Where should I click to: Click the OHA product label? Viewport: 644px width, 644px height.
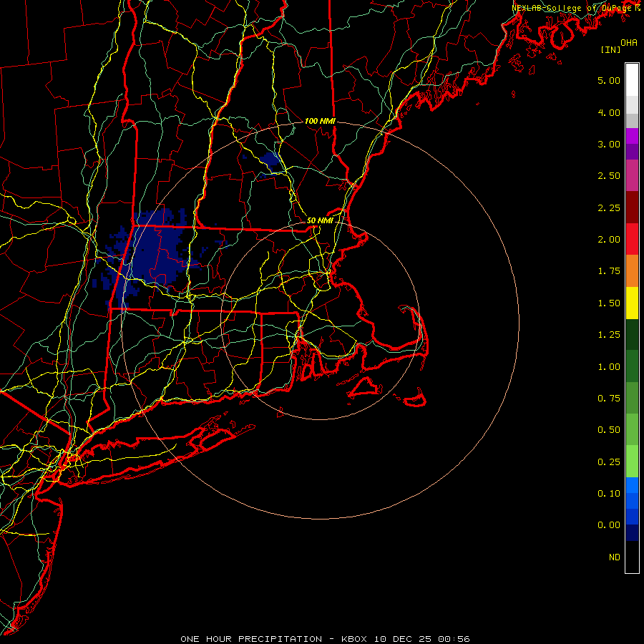click(x=629, y=43)
